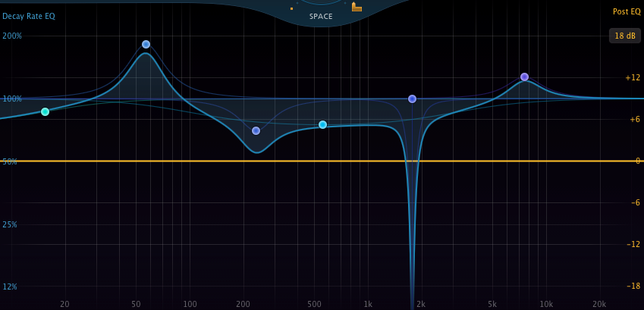Click the +12 dB Post EQ scale label

coord(633,77)
